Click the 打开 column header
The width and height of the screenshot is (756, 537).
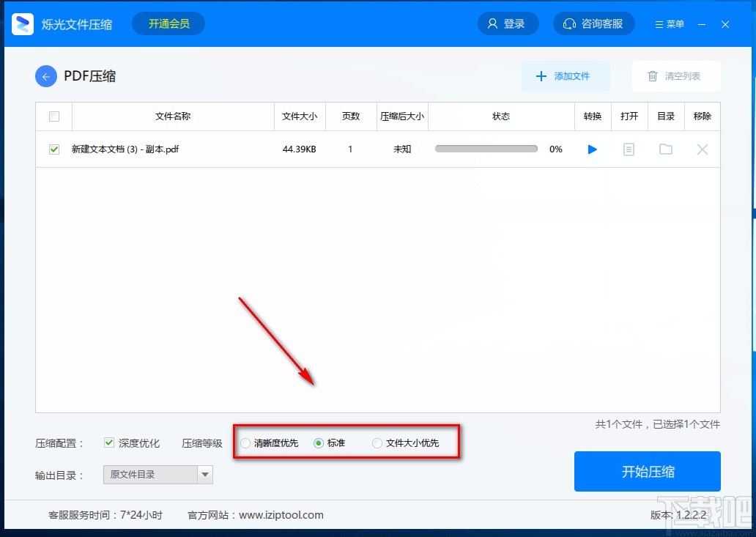click(x=629, y=116)
